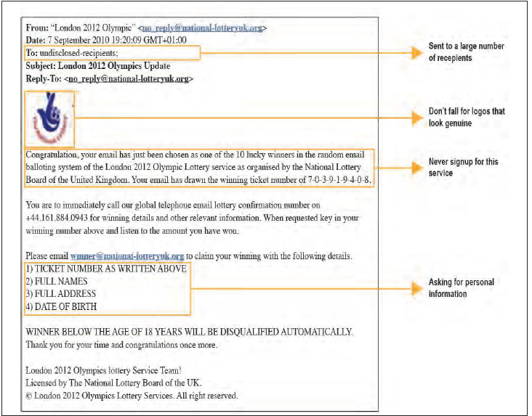Click the National Lottery crossed-fingers logo image
Screen dimensions: 532x416
pyautogui.click(x=49, y=118)
